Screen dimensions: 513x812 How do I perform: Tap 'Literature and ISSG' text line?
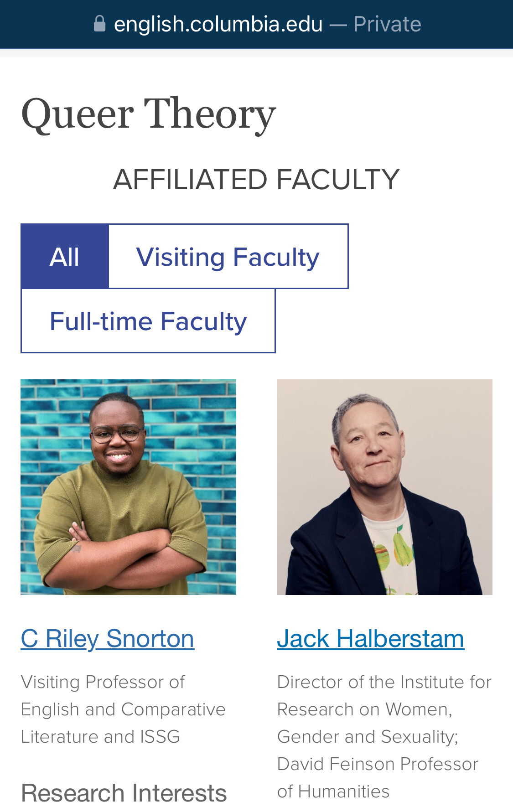(x=100, y=737)
